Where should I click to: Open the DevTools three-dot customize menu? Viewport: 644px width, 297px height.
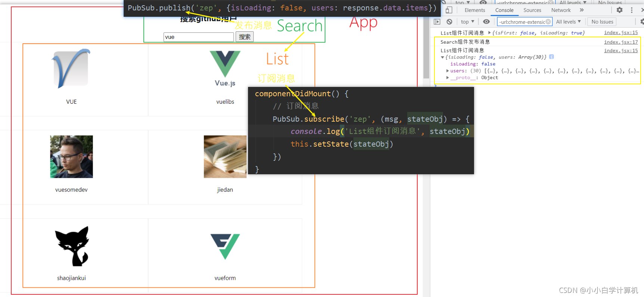(632, 10)
